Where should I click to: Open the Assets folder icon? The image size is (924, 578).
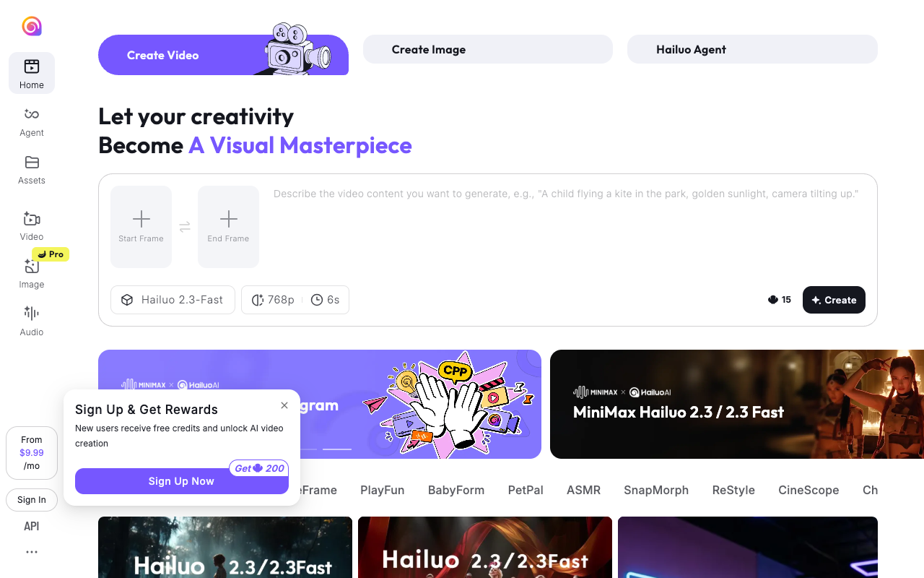pyautogui.click(x=32, y=170)
